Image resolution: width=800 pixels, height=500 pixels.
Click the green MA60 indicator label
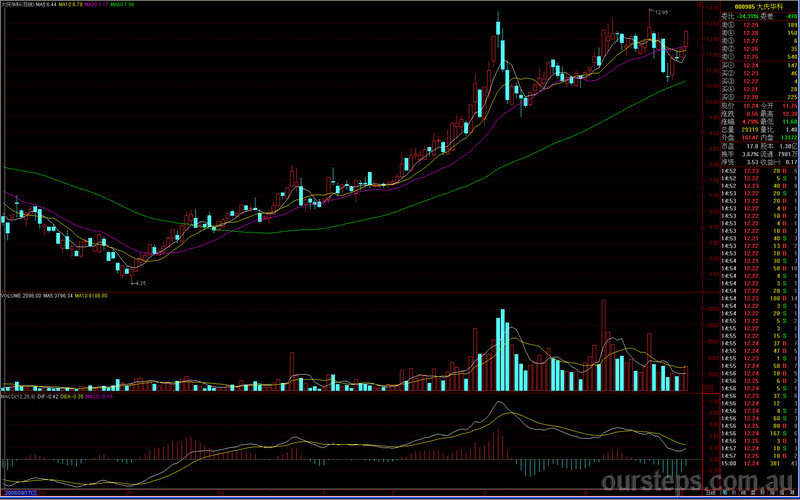click(x=122, y=4)
